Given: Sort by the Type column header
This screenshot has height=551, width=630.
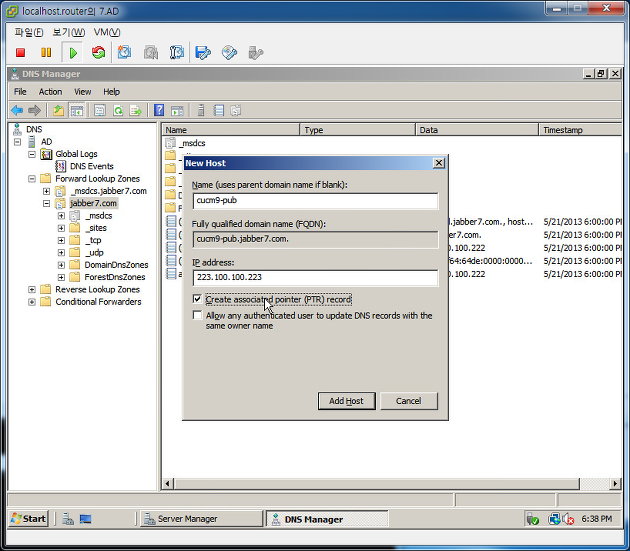Looking at the screenshot, I should pos(358,130).
